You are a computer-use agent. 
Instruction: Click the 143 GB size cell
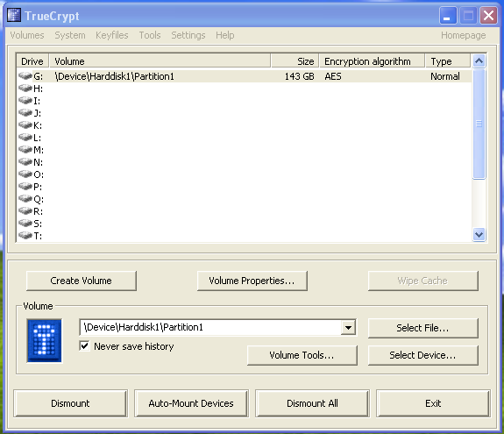[x=300, y=76]
